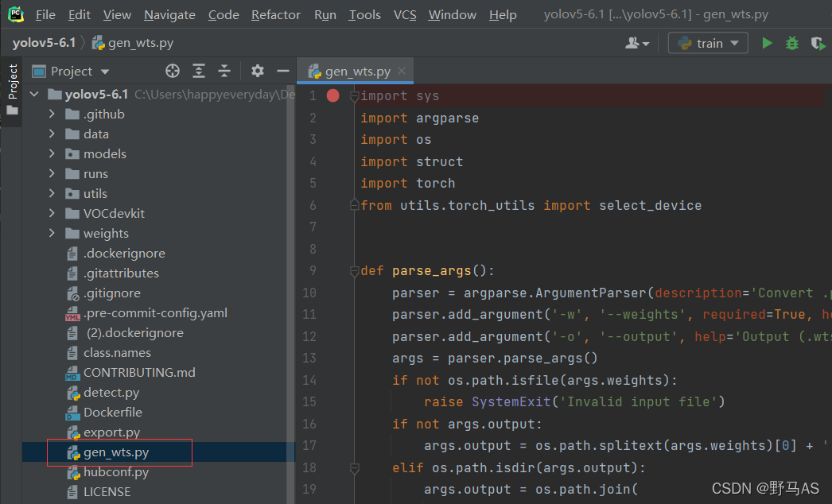Select detect.py in the project tree
832x504 pixels.
(x=111, y=393)
